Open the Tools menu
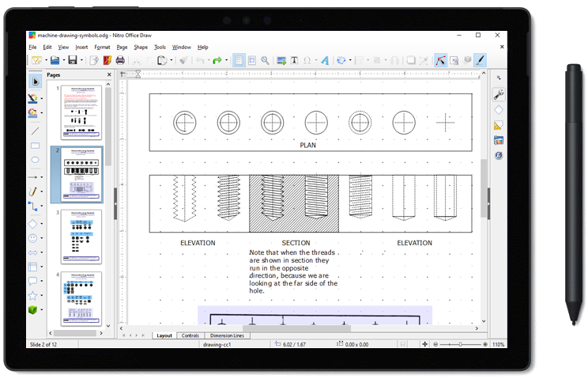Screen dimensions: 588x379 (160, 47)
